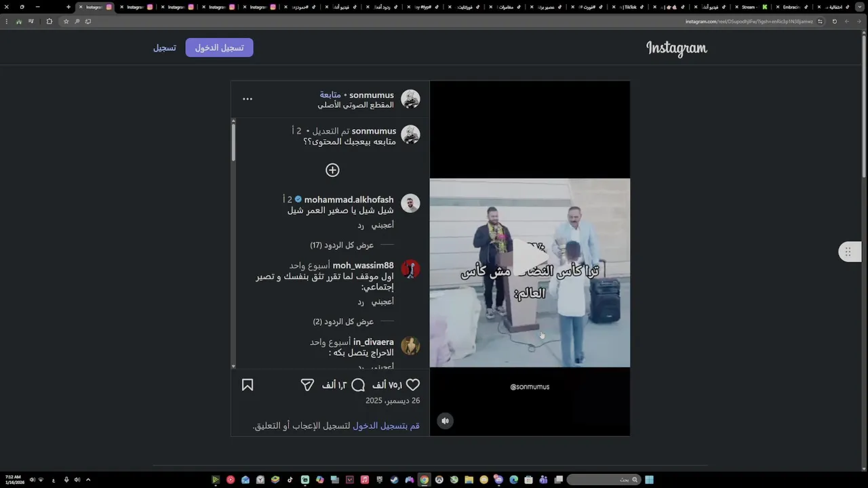
Task: Switch to the Embracing tab
Action: (791, 7)
